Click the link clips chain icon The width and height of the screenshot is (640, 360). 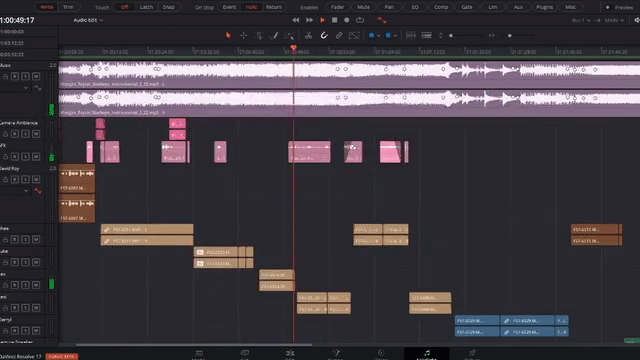point(339,36)
